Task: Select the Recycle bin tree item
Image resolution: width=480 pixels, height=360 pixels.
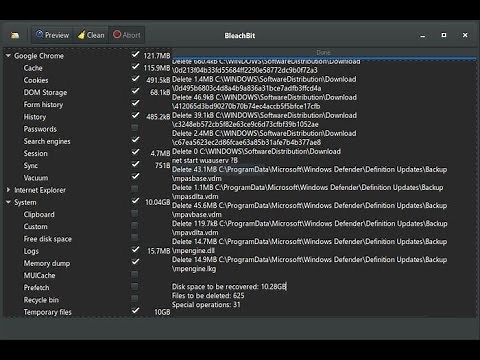Action: [41, 300]
